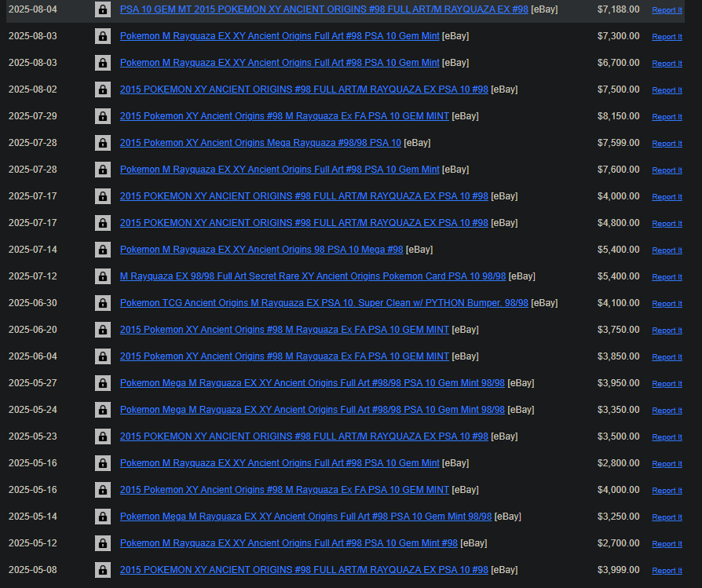Report the $8,150.00 sale
This screenshot has width=702, height=588.
point(667,117)
